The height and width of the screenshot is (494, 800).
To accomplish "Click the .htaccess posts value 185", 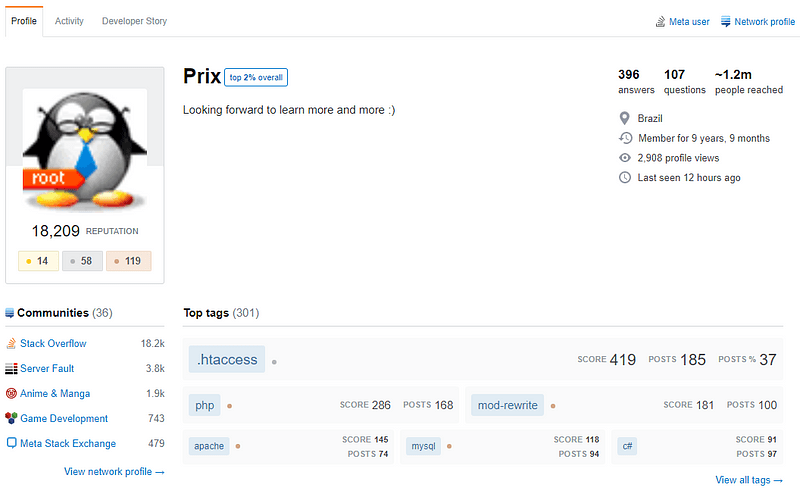I will pyautogui.click(x=693, y=360).
